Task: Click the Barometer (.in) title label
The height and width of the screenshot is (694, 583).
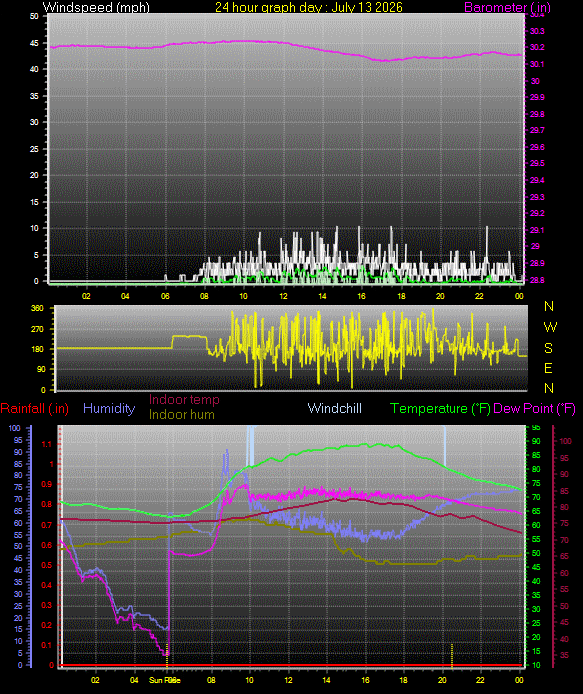Action: [x=507, y=7]
